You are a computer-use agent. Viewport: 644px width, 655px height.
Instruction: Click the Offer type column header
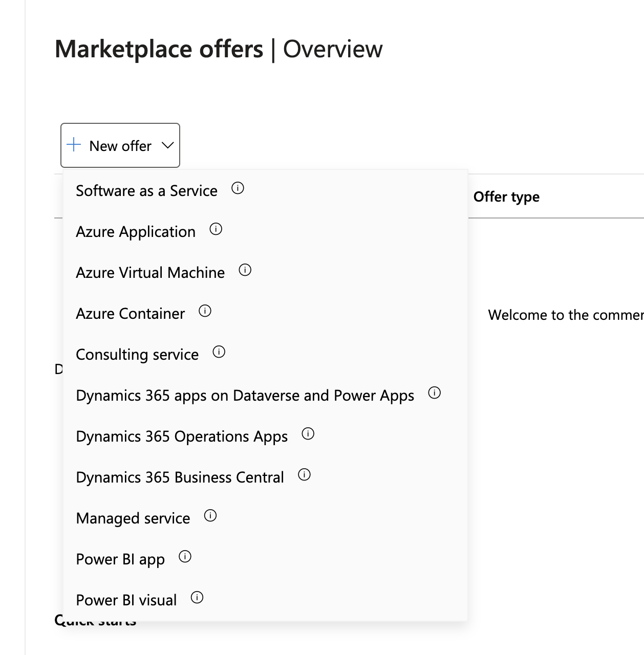[x=506, y=197]
